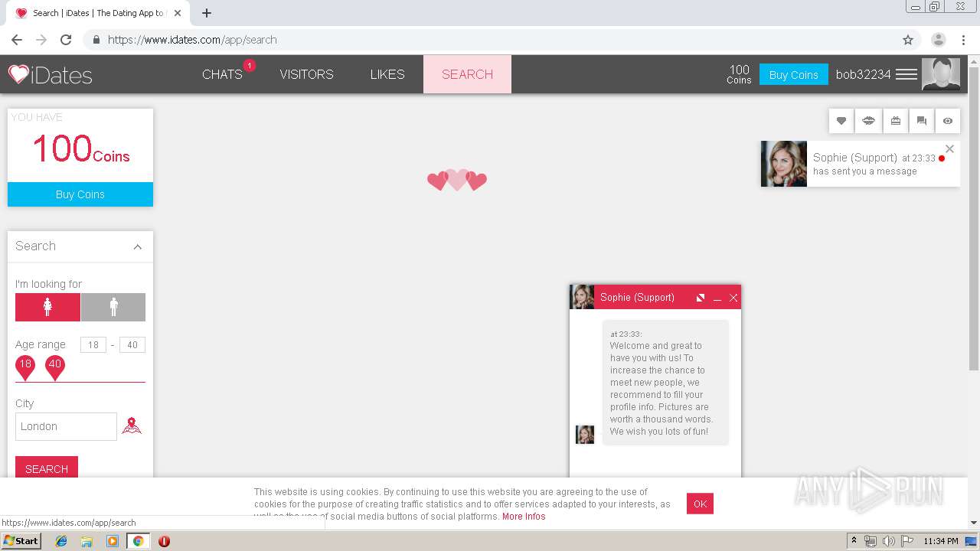Click Sophie's avatar in the chat header
This screenshot has height=551, width=980.
[x=582, y=297]
